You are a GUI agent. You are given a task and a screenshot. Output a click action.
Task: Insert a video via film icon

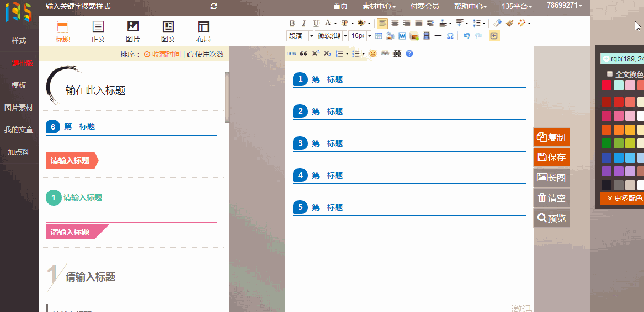click(427, 36)
